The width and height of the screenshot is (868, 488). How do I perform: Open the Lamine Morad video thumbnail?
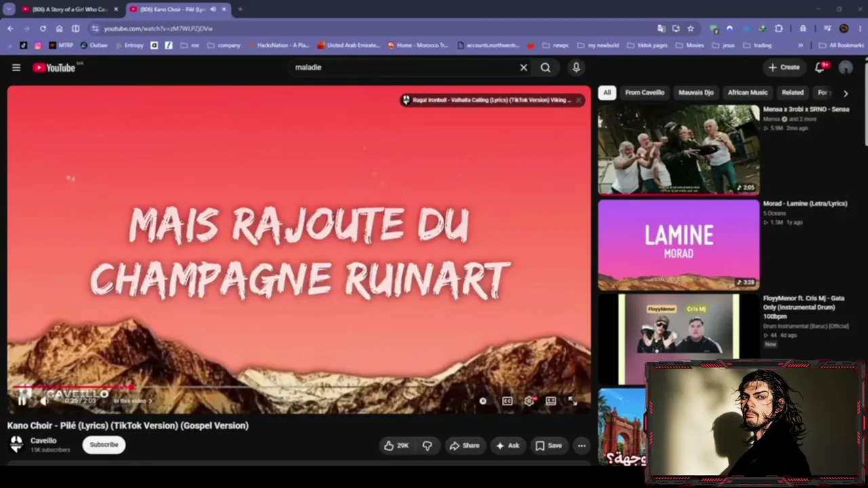[679, 245]
